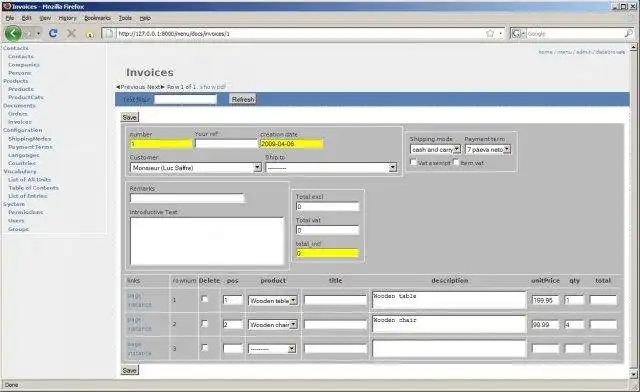
Task: Click the Your ref input field
Action: point(226,144)
